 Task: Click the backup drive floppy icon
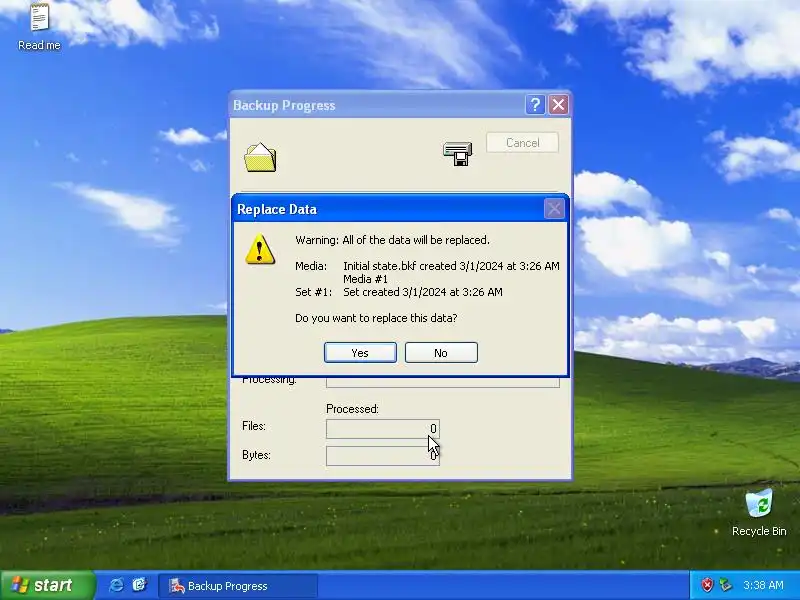click(x=458, y=153)
